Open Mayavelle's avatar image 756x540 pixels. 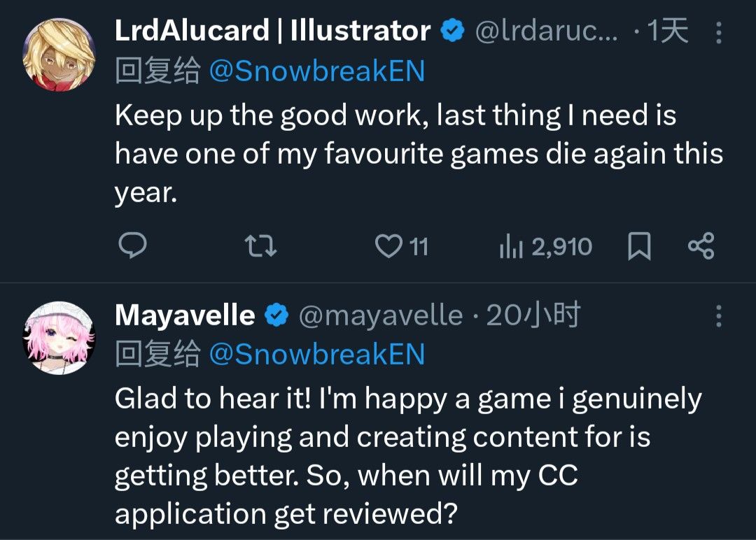click(x=59, y=339)
